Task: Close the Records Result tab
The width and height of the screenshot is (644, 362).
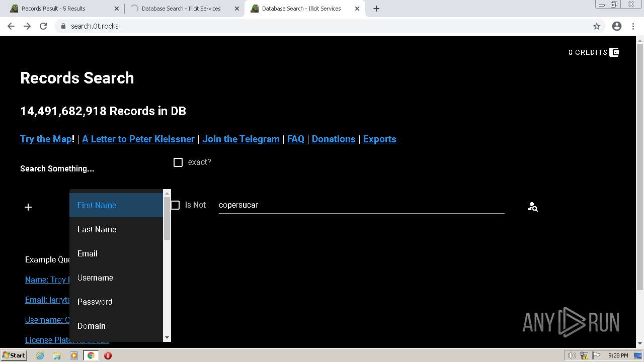Action: coord(117,9)
